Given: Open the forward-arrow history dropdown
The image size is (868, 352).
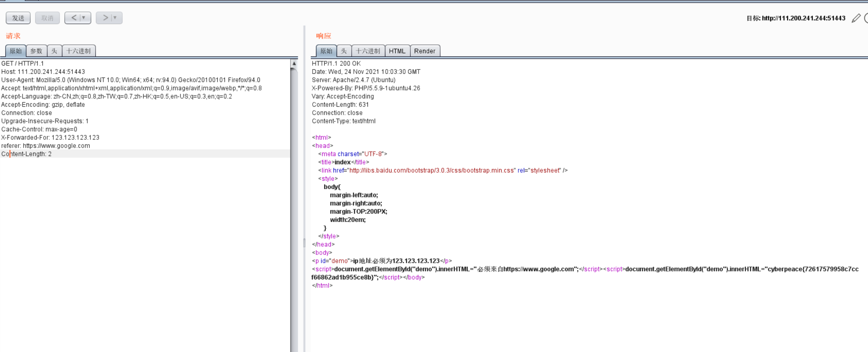Looking at the screenshot, I should pos(114,17).
